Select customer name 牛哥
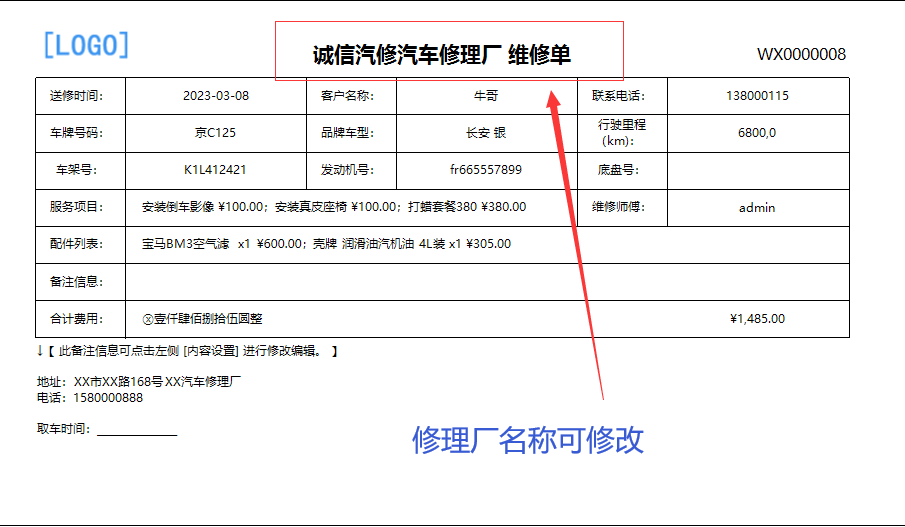Screen dimensions: 905x527 point(486,96)
